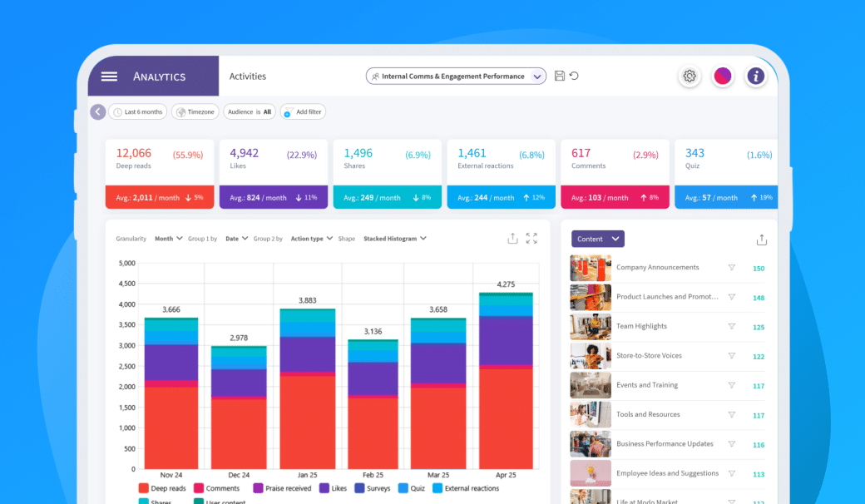This screenshot has height=504, width=865.
Task: Click the Last 6 months filter chip
Action: [x=137, y=111]
